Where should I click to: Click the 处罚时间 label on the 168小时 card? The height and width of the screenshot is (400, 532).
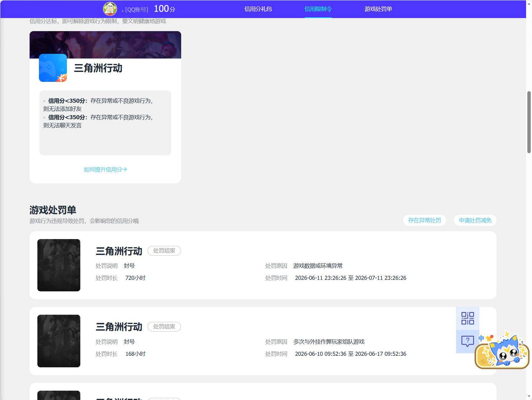276,354
